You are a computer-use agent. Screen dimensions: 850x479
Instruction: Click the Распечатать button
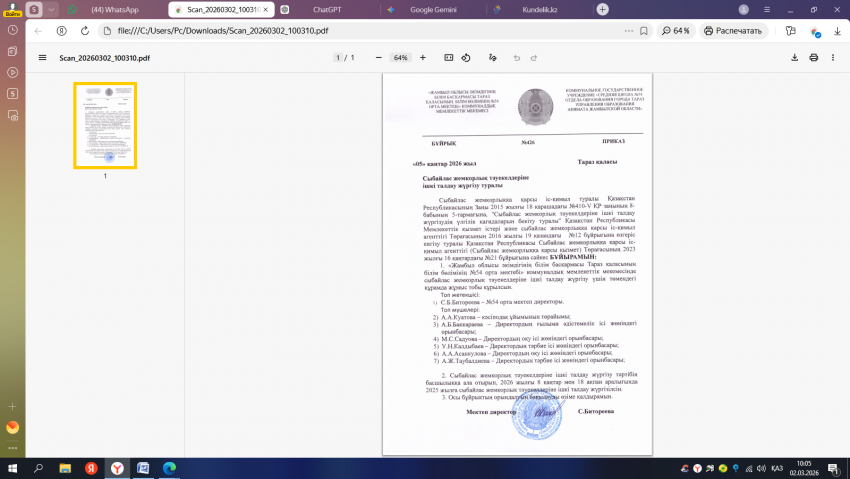[x=733, y=31]
